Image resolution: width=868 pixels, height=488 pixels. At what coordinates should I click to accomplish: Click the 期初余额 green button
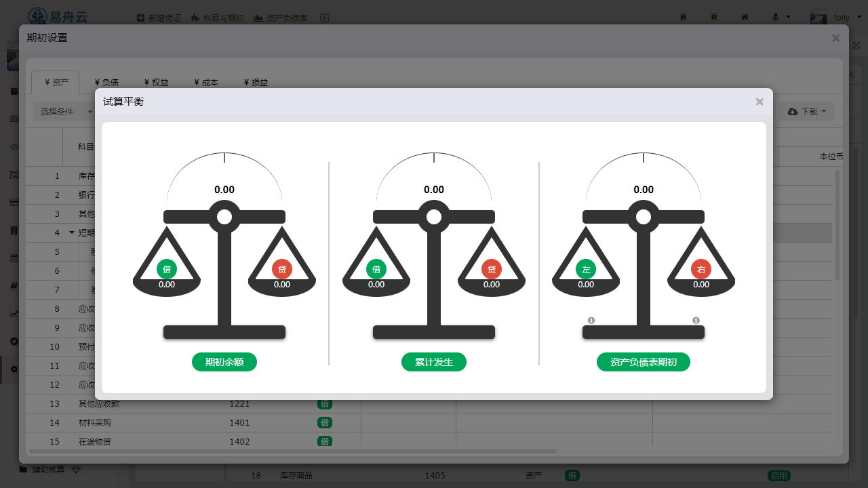coord(224,362)
